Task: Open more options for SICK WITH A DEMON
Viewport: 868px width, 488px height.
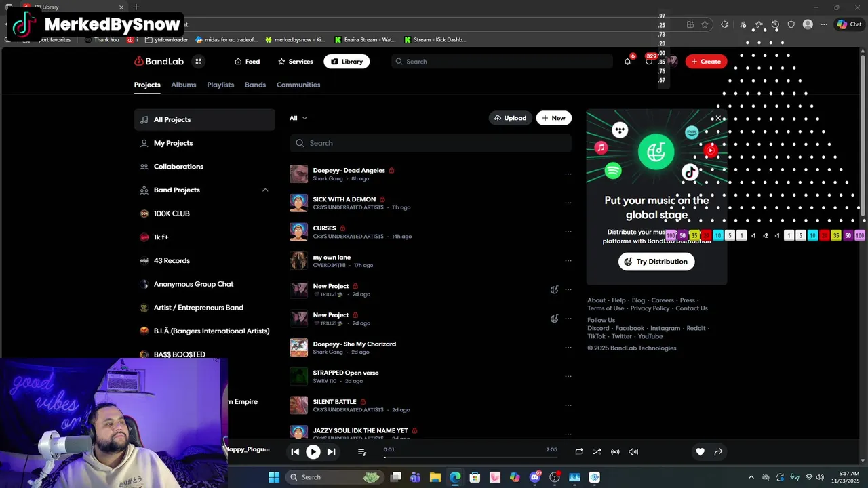Action: click(568, 203)
